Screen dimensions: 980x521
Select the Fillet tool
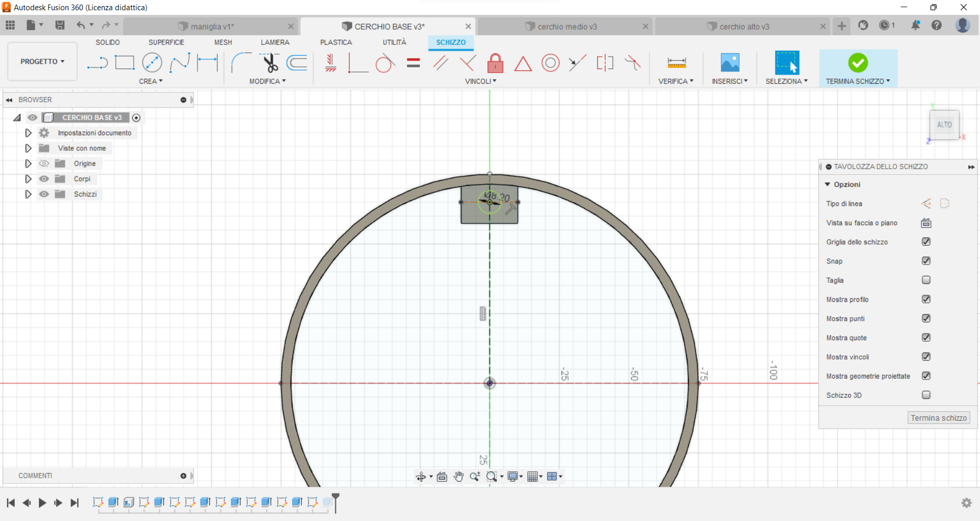click(x=241, y=63)
